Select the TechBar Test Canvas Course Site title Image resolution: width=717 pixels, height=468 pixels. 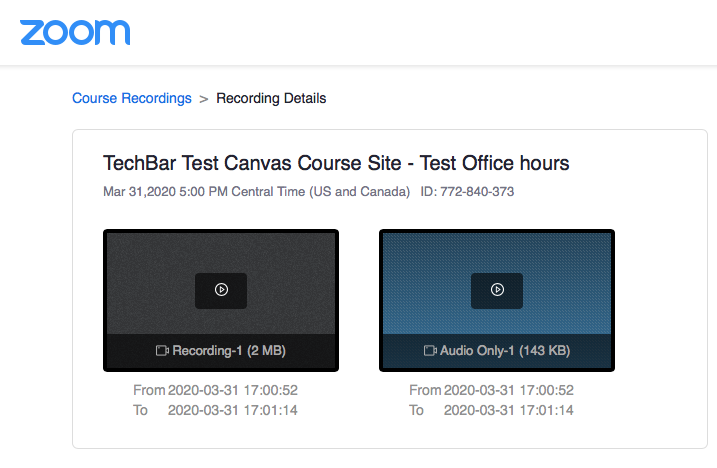pos(336,163)
